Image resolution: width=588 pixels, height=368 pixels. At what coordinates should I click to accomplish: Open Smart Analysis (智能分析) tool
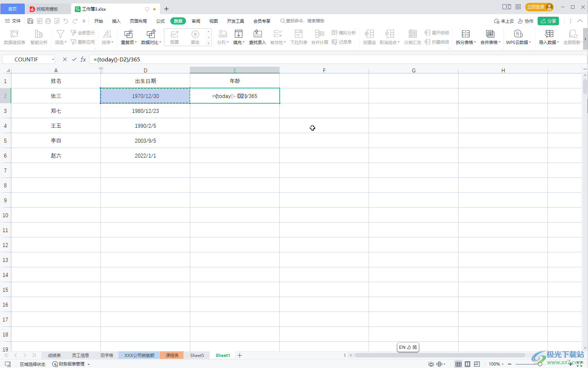(x=39, y=37)
